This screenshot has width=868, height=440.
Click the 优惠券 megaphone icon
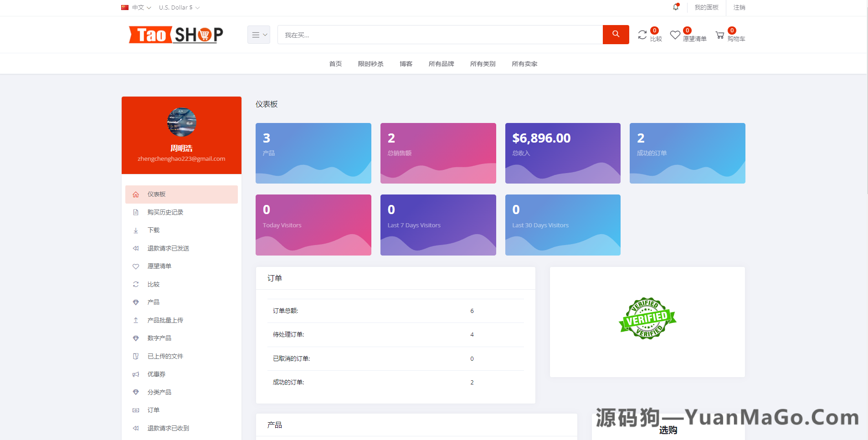pyautogui.click(x=136, y=374)
